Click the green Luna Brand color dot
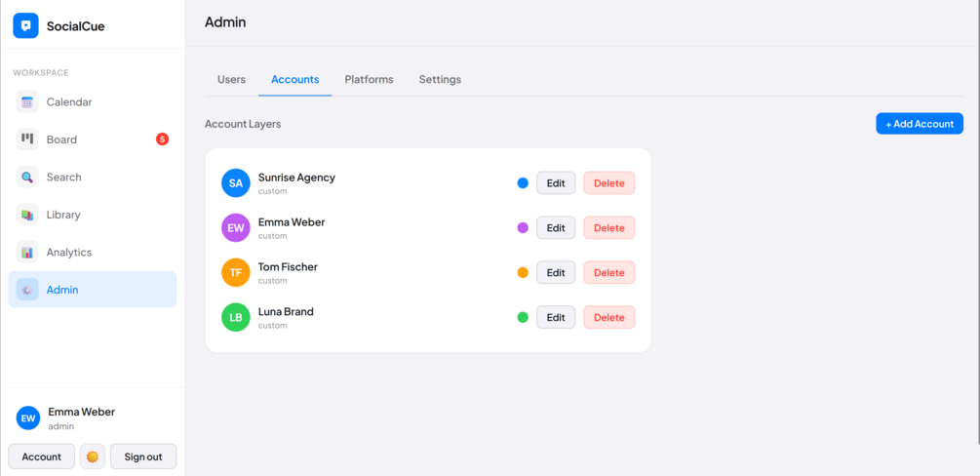The height and width of the screenshot is (476, 980). coord(523,317)
